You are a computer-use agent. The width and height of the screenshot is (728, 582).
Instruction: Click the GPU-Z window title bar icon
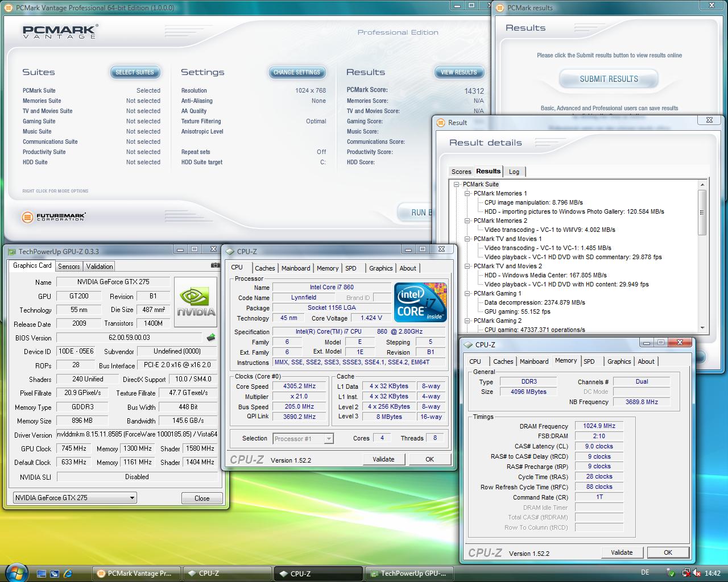11,251
